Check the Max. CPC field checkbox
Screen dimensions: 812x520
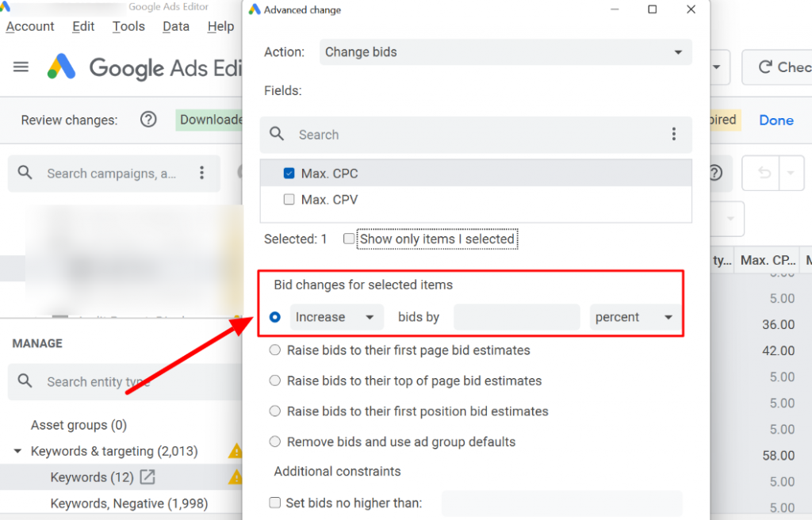coord(289,173)
